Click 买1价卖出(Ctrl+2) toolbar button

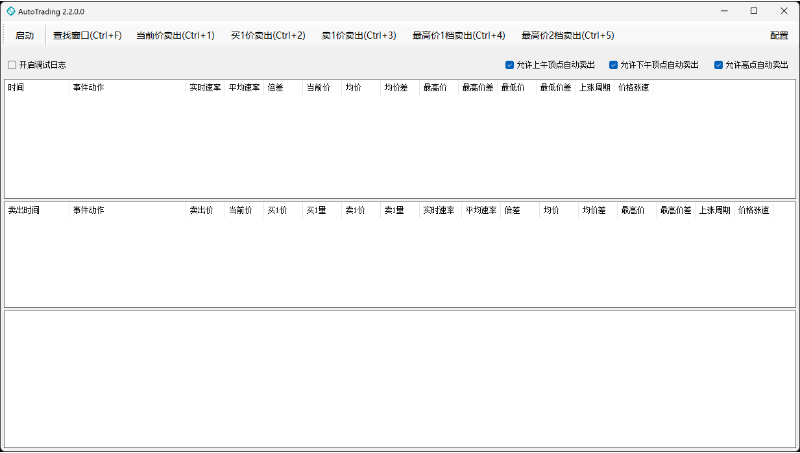point(268,35)
